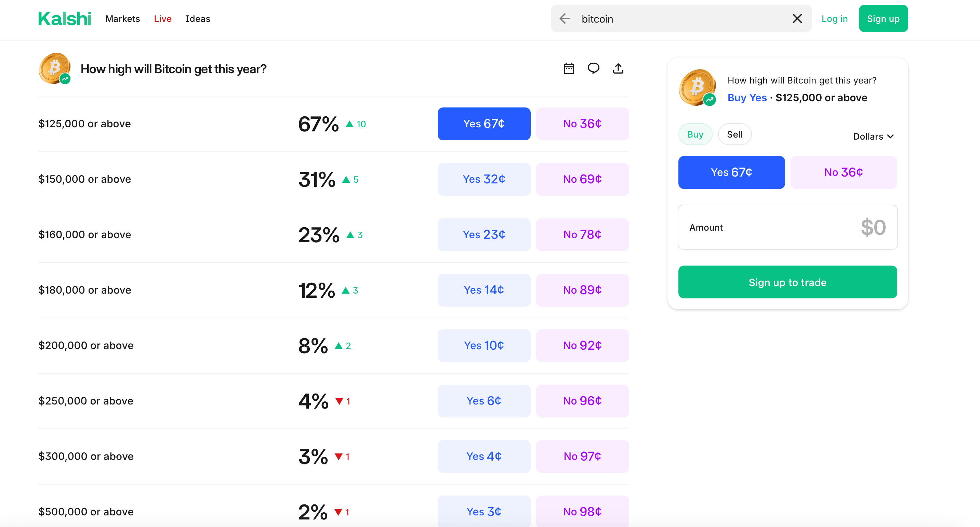This screenshot has width=980, height=527.
Task: Click the Amount input field
Action: pyautogui.click(x=787, y=227)
